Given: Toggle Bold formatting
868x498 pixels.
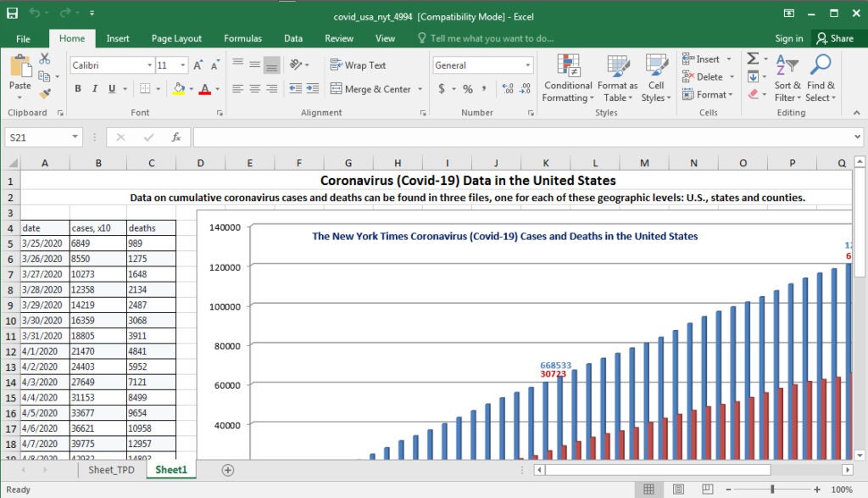Looking at the screenshot, I should pos(78,89).
